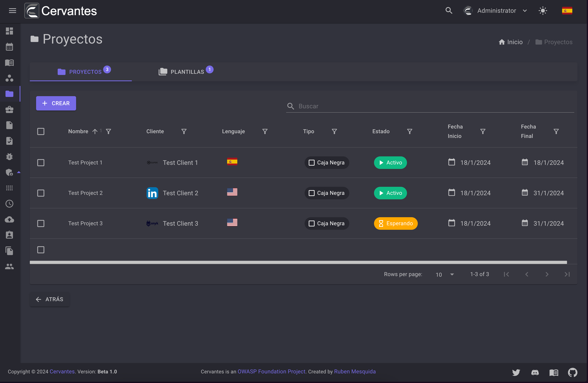Filter the Nombre column
The width and height of the screenshot is (588, 383).
tap(108, 131)
